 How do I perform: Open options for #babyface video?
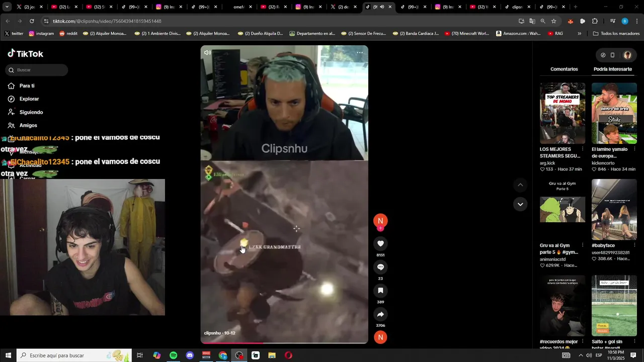(634, 246)
